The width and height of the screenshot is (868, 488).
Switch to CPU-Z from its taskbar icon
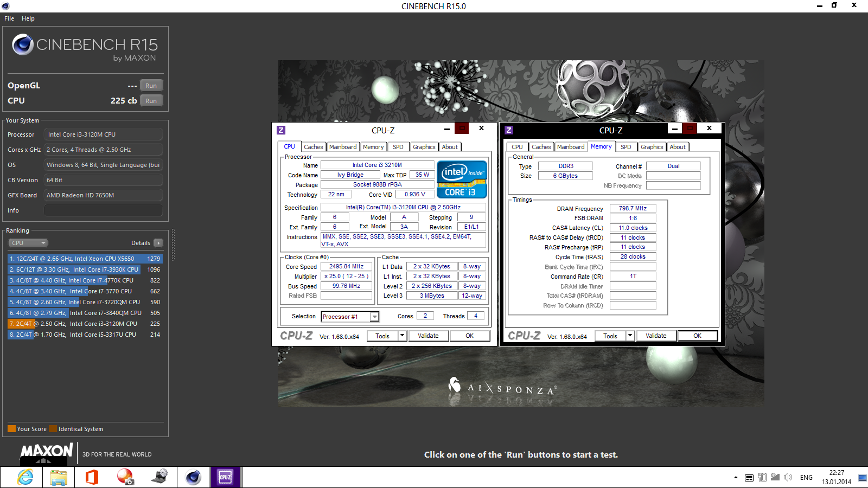pos(225,477)
